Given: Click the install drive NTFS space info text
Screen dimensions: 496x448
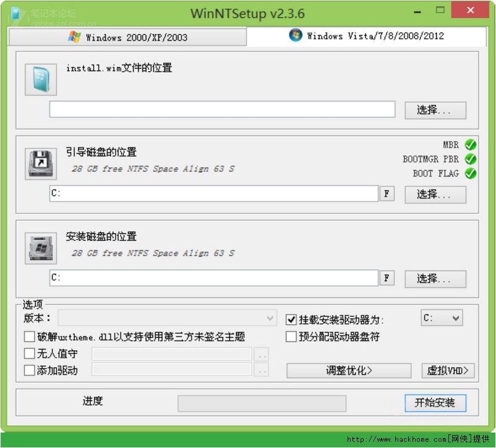Looking at the screenshot, I should click(153, 253).
